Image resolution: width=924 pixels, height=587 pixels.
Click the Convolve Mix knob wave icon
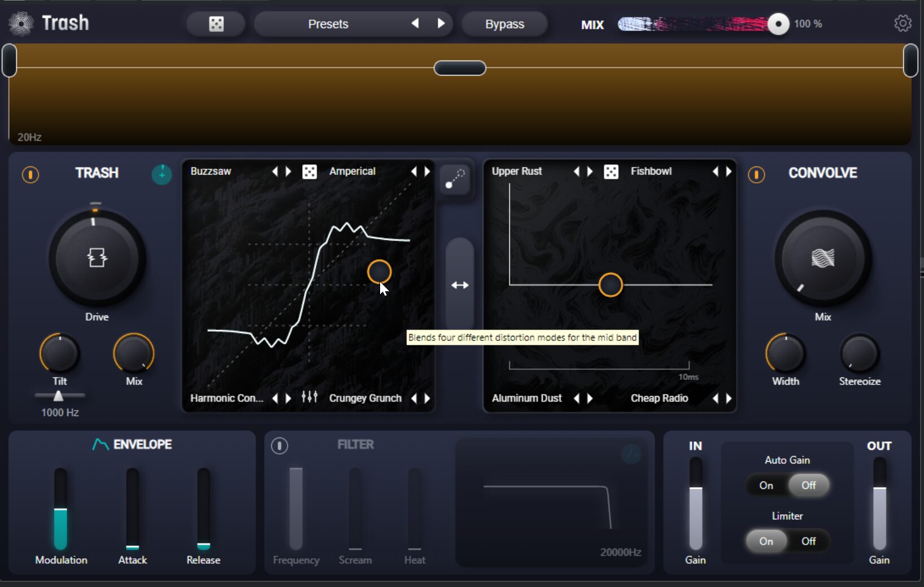point(823,258)
